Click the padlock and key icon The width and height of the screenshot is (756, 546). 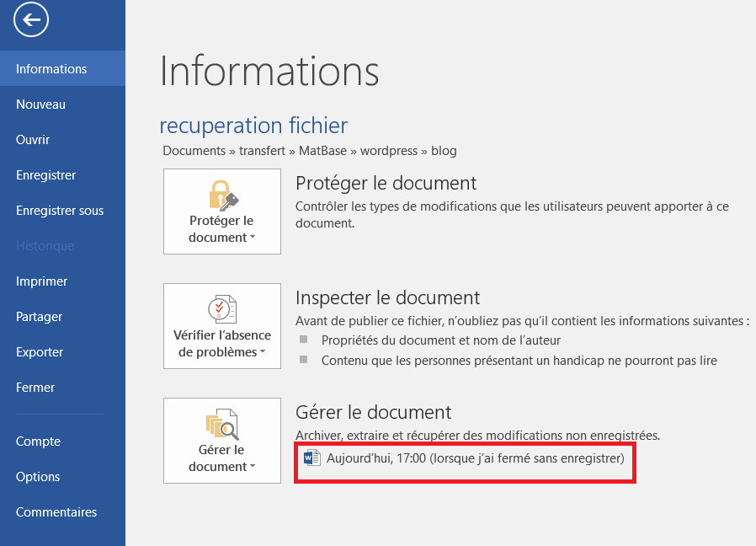pos(223,195)
